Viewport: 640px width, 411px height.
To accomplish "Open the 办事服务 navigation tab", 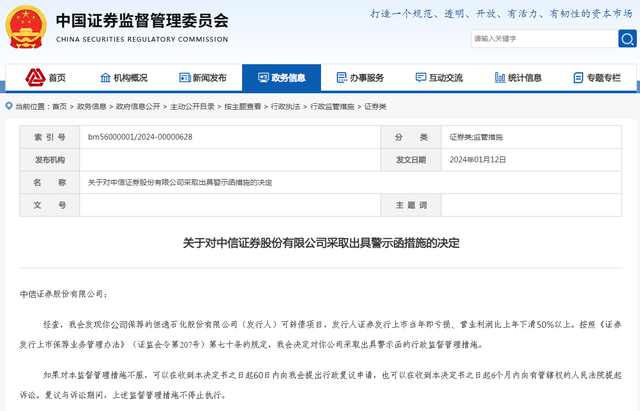I will point(360,78).
